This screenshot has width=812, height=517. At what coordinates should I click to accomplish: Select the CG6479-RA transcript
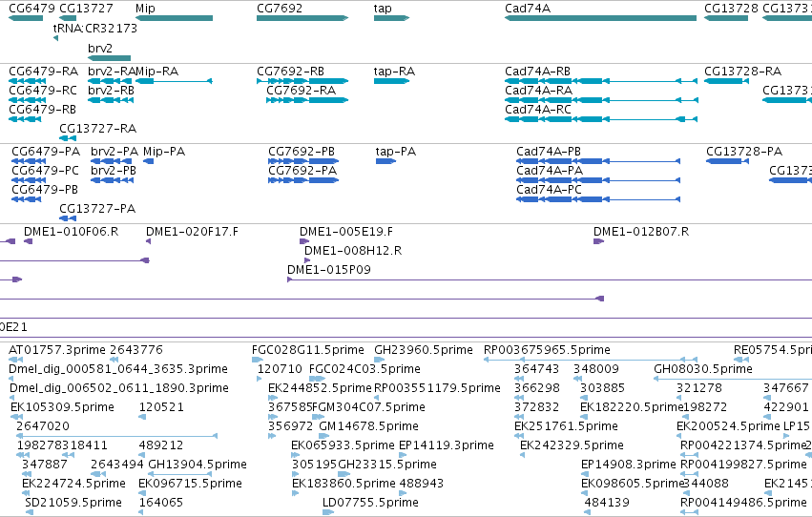(28, 81)
